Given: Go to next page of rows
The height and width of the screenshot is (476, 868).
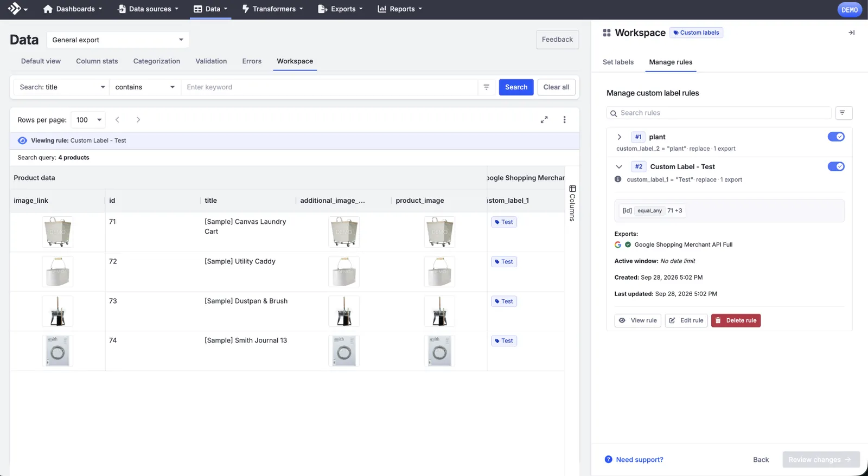Looking at the screenshot, I should [138, 120].
